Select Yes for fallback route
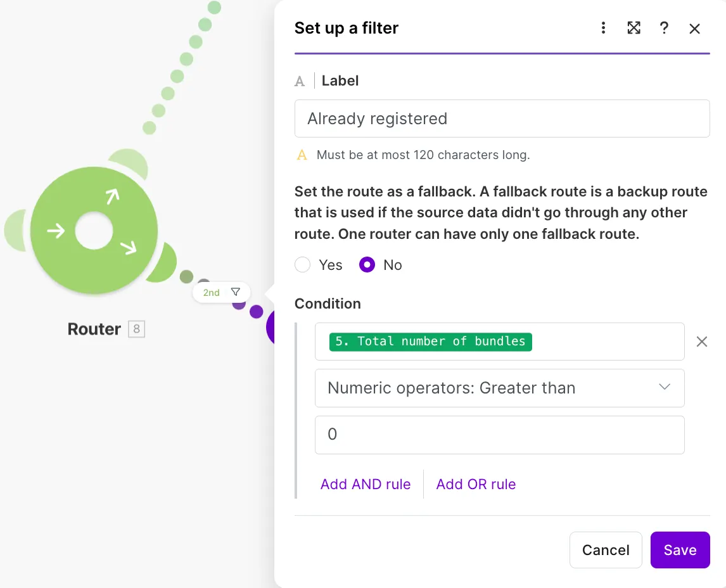 point(302,265)
